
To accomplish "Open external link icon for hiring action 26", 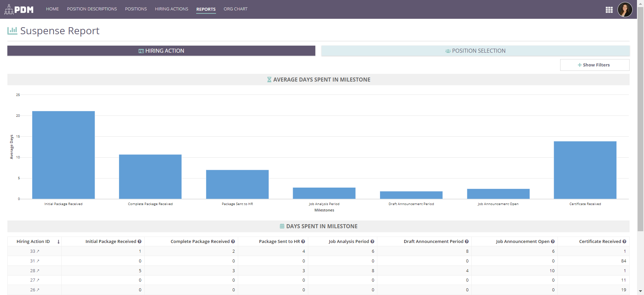I will click(x=38, y=290).
